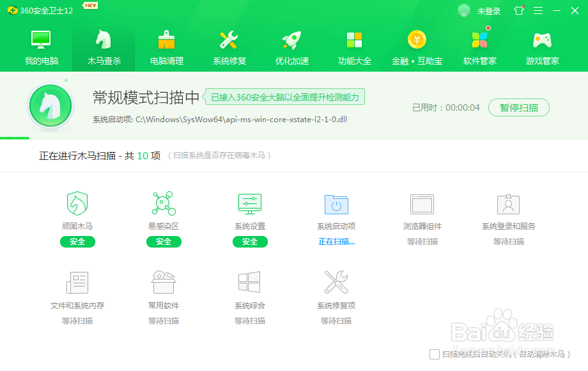Click the 已用时 elapsed time text
This screenshot has height=371, width=588.
446,107
